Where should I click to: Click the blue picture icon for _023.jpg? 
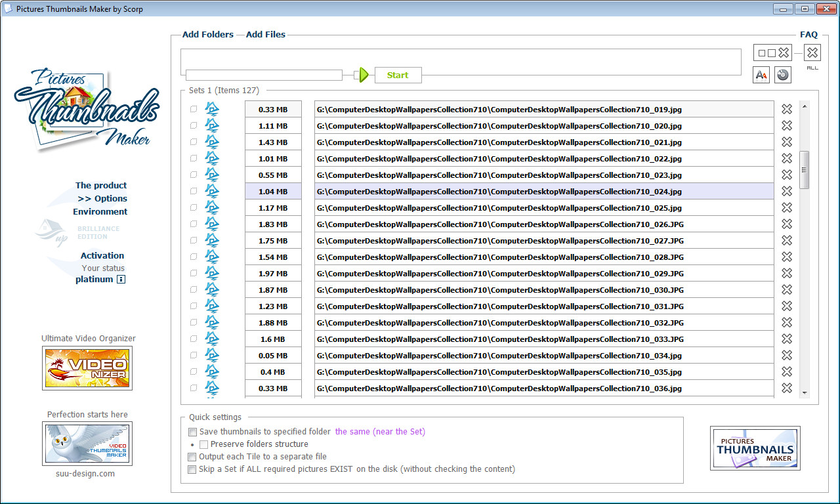[212, 175]
